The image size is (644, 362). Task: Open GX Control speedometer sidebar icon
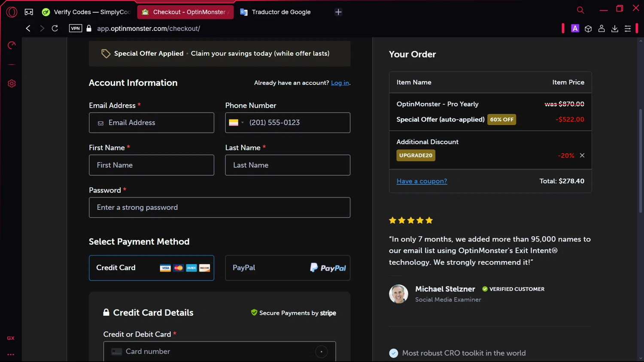click(x=12, y=45)
